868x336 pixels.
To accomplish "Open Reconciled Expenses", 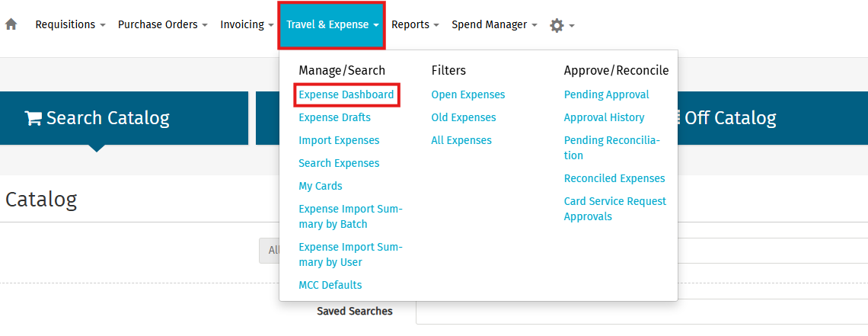I will pyautogui.click(x=614, y=178).
